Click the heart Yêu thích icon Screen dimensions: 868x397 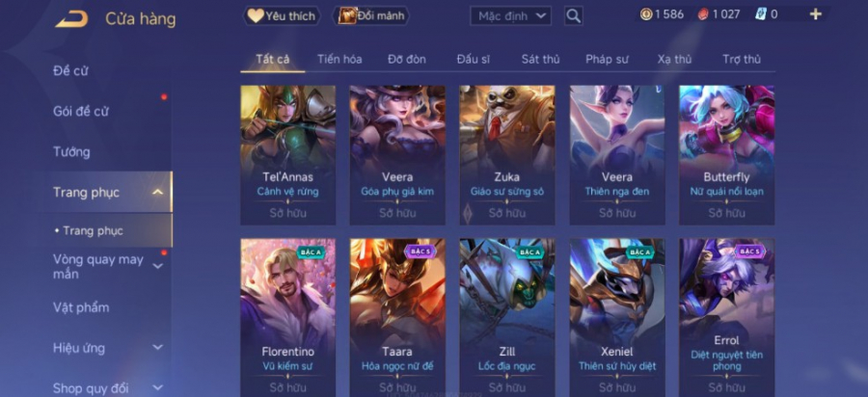tap(256, 15)
